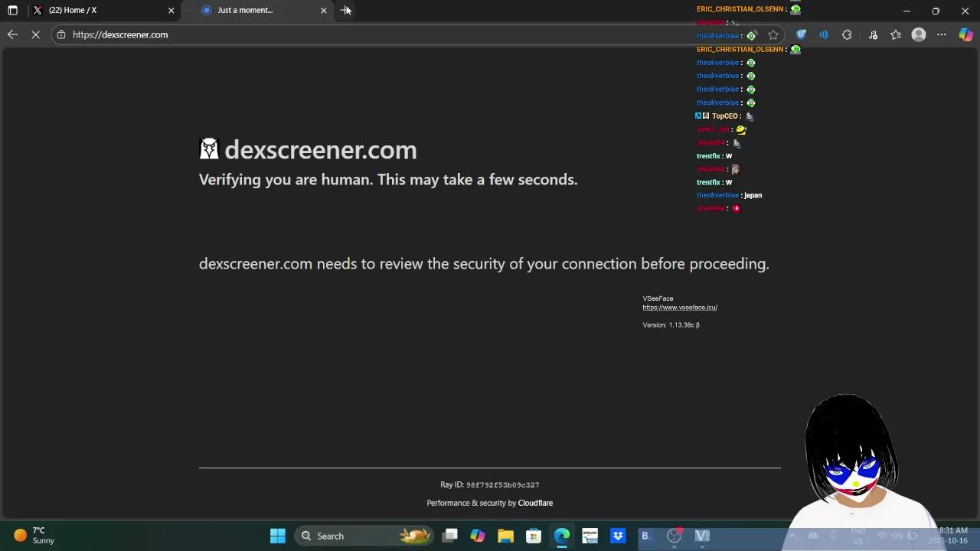This screenshot has height=551, width=980.
Task: Open the weather widget showing 7°C Sunny
Action: (34, 536)
